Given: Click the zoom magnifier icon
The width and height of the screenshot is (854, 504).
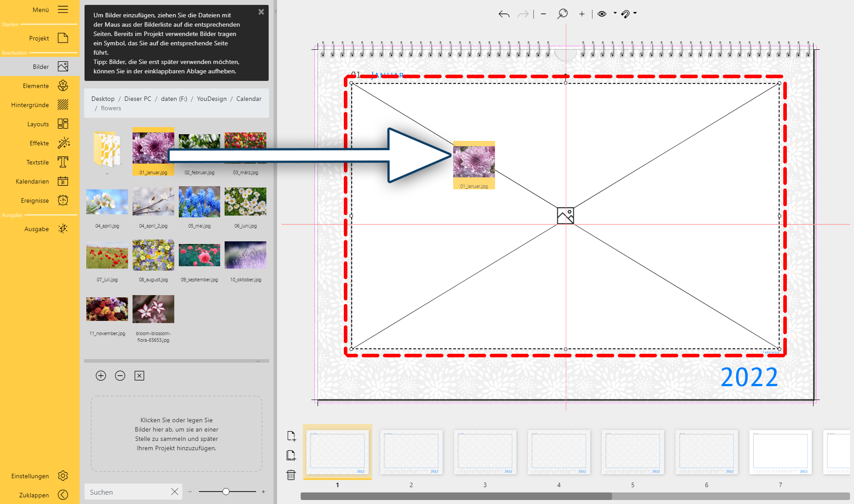Looking at the screenshot, I should pos(562,14).
